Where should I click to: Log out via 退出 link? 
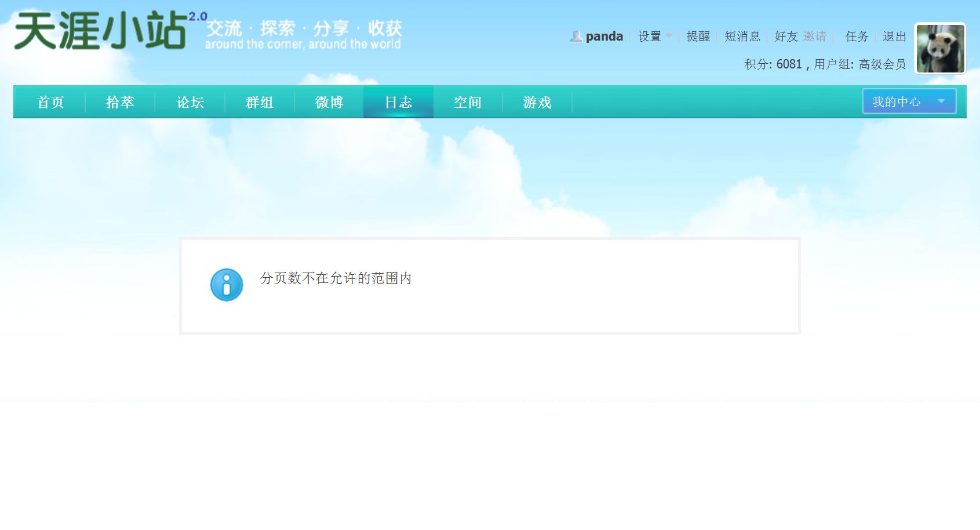[x=894, y=37]
